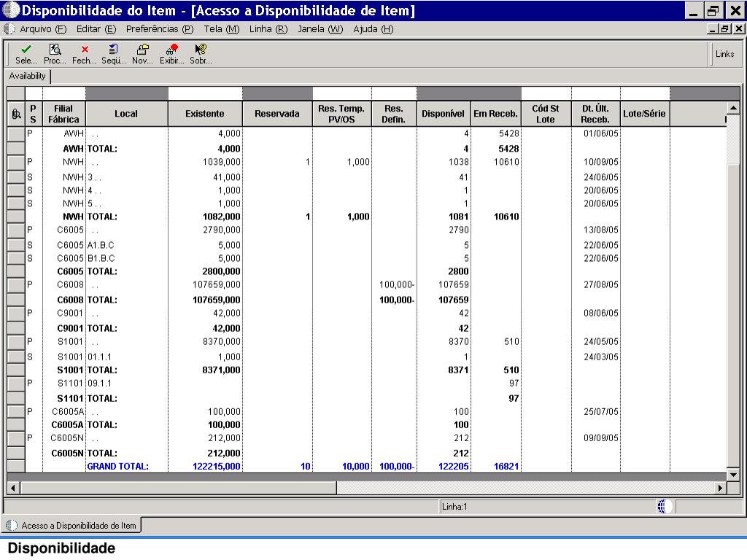Click the document icon beside Arquivo menu
This screenshot has width=747, height=560.
point(9,29)
